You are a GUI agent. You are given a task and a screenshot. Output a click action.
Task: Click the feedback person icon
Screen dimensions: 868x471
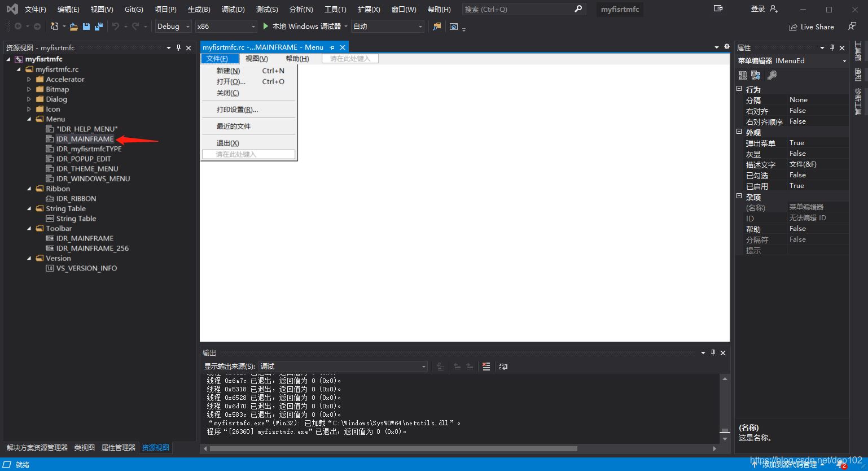pos(852,27)
